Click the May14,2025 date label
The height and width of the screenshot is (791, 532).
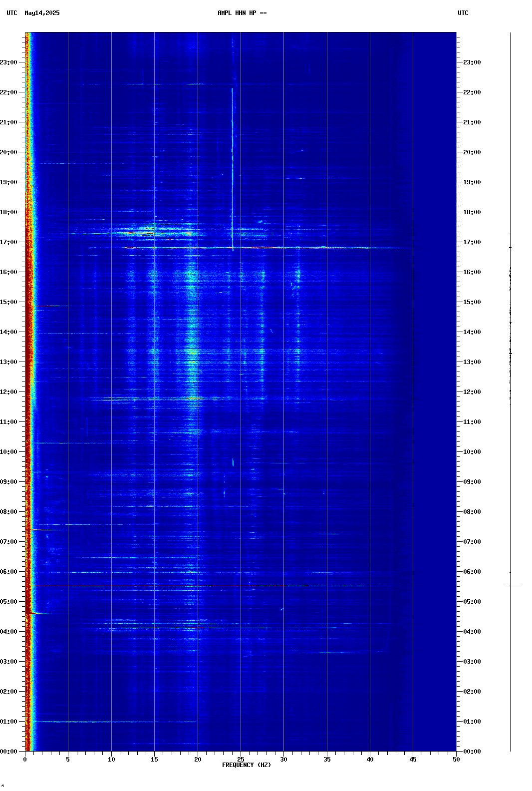pyautogui.click(x=42, y=13)
